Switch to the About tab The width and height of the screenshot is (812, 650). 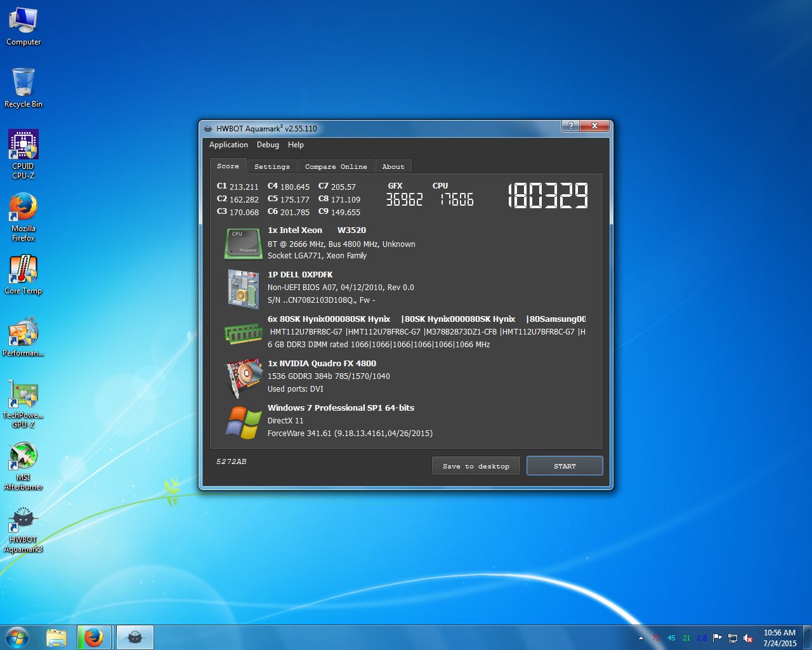click(393, 166)
